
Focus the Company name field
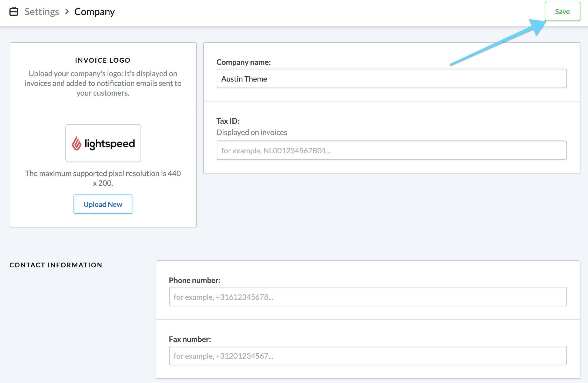tap(391, 79)
